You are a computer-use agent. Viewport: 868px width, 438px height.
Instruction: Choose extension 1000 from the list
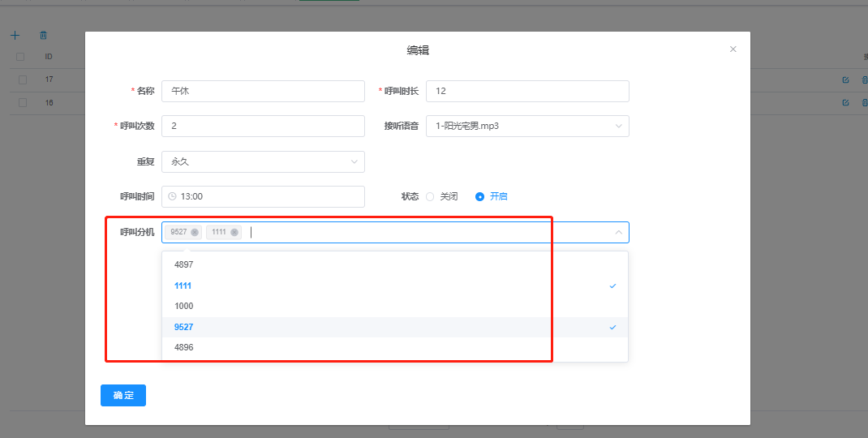184,306
